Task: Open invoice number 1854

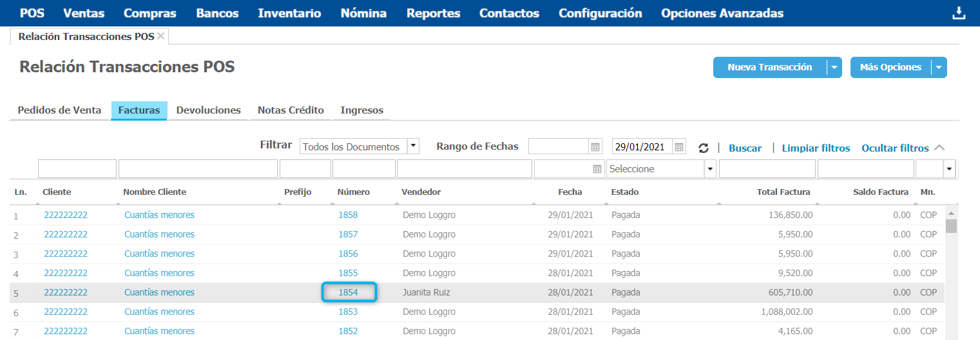Action: (348, 292)
